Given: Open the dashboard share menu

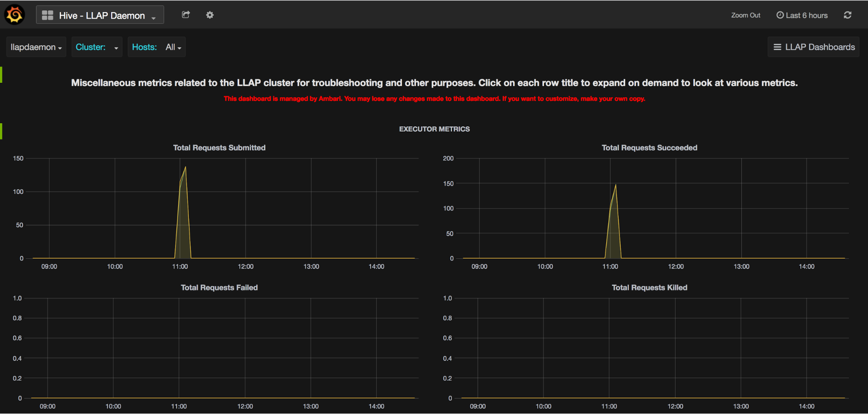Looking at the screenshot, I should point(185,14).
